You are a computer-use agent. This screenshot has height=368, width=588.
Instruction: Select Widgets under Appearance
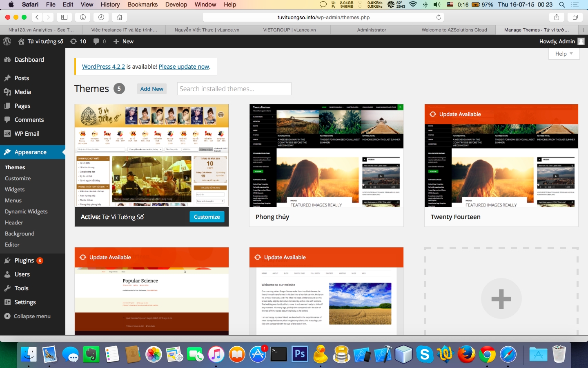point(15,189)
